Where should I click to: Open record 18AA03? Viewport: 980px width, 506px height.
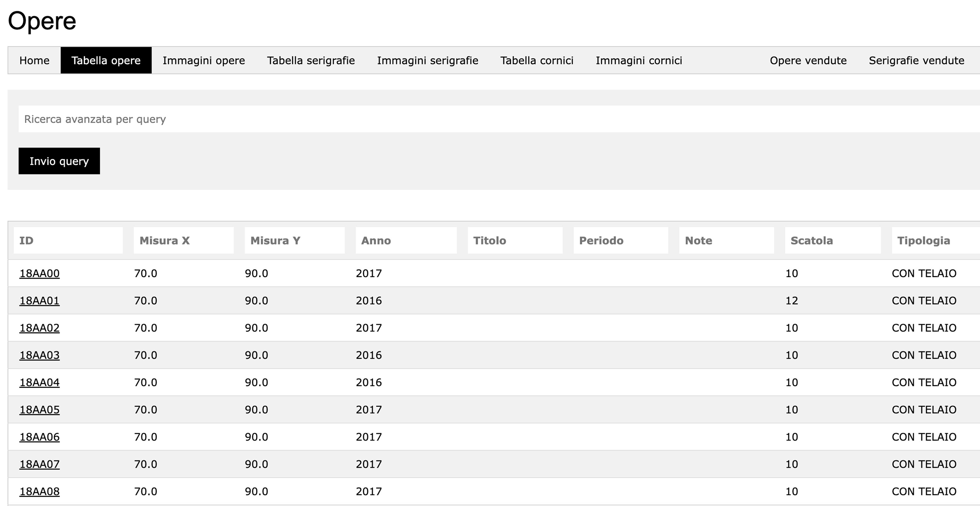40,355
